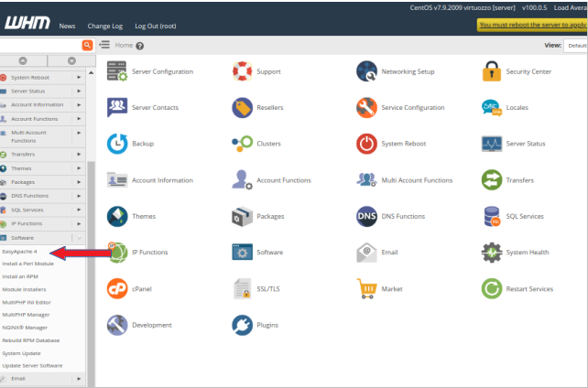Expand Account Functions sidebar arrow

point(79,119)
